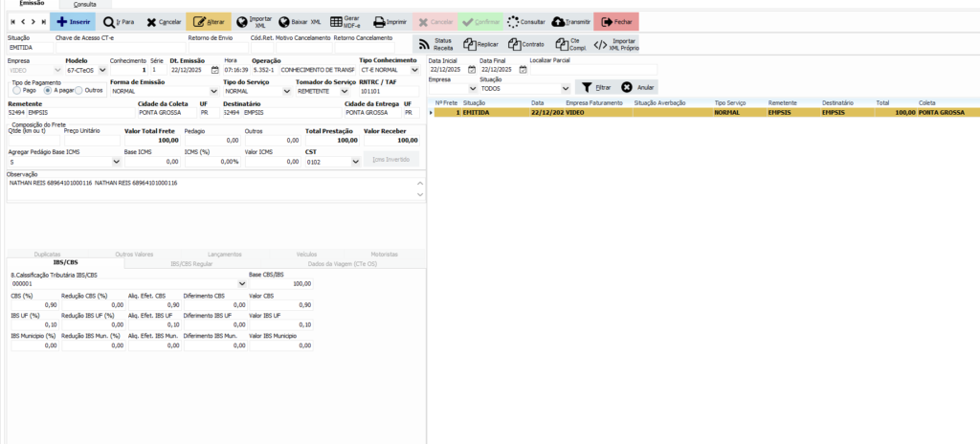The height and width of the screenshot is (444, 980).
Task: Open the Tomador do Serviço dropdown
Action: click(x=345, y=91)
